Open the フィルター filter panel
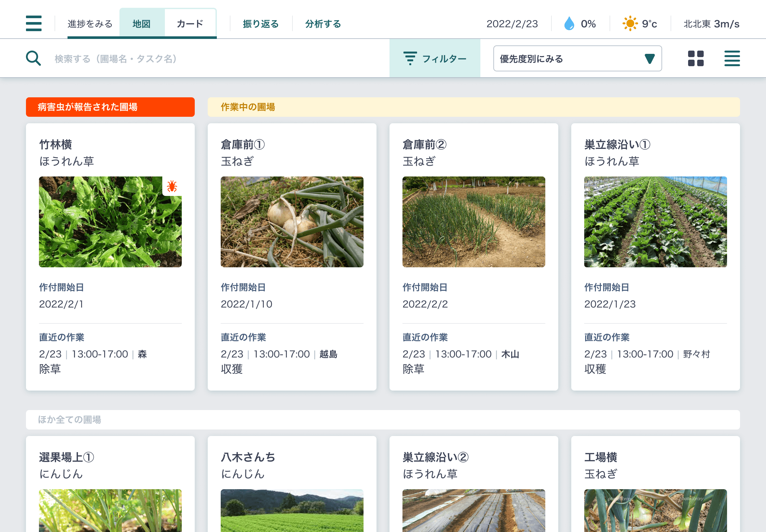This screenshot has width=766, height=532. pyautogui.click(x=435, y=58)
